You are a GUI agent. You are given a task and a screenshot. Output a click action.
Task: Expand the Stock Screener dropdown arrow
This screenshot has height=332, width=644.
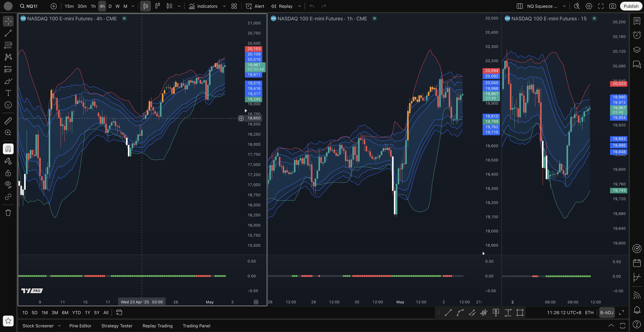point(59,326)
